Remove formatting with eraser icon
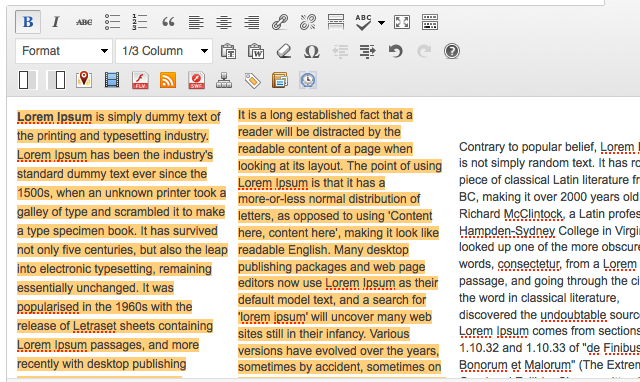640x382 pixels. (284, 51)
